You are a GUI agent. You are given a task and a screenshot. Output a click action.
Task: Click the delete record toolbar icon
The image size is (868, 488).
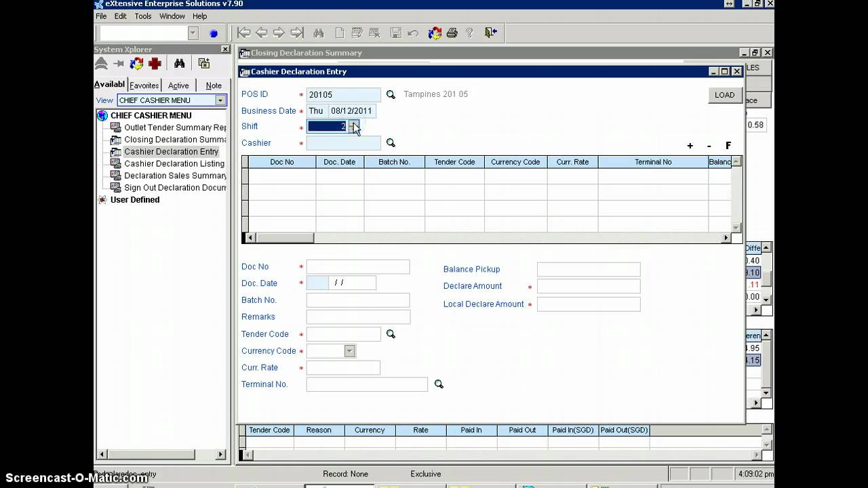click(x=375, y=33)
